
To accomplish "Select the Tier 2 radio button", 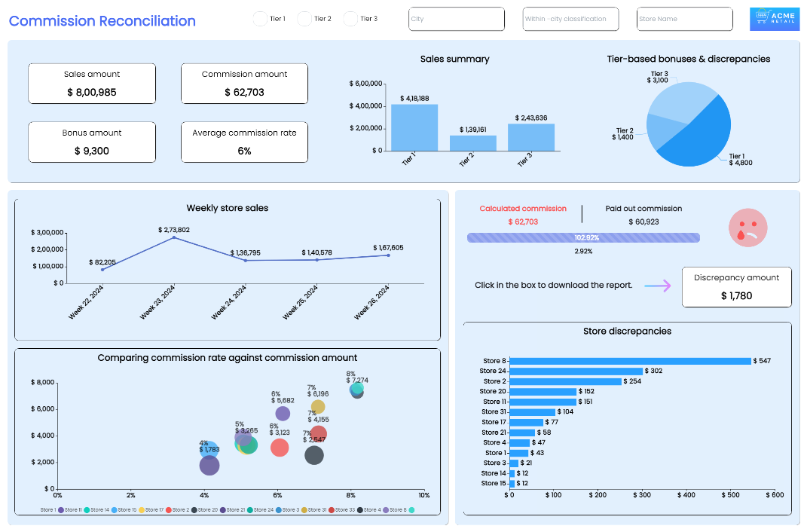I will (304, 19).
